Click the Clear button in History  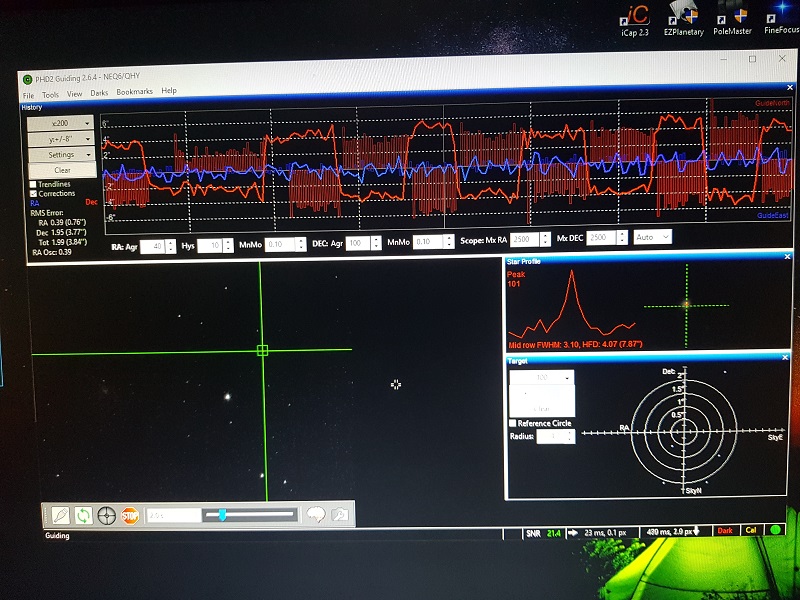click(x=61, y=170)
